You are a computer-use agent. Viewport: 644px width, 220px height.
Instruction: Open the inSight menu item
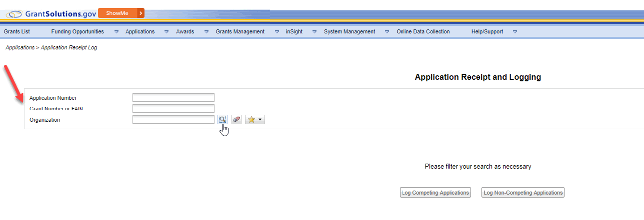pos(294,31)
